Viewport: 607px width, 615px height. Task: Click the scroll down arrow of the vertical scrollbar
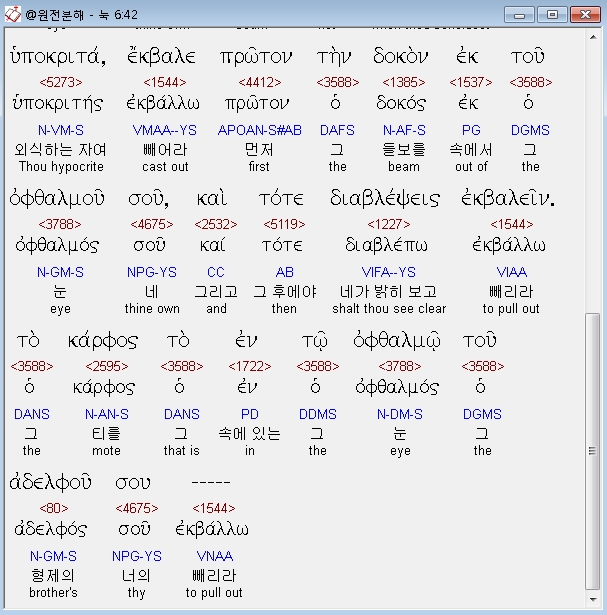click(593, 599)
